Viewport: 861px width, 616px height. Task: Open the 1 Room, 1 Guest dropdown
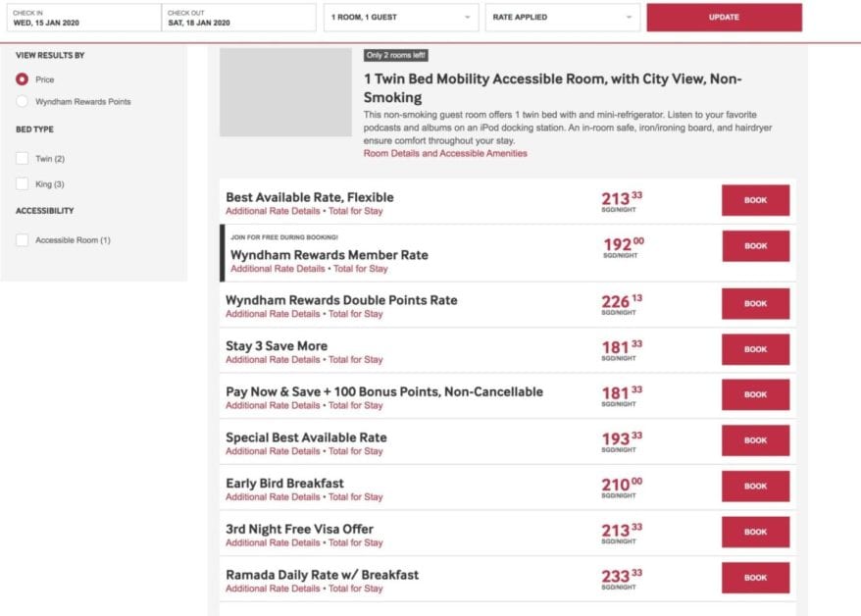coord(401,17)
